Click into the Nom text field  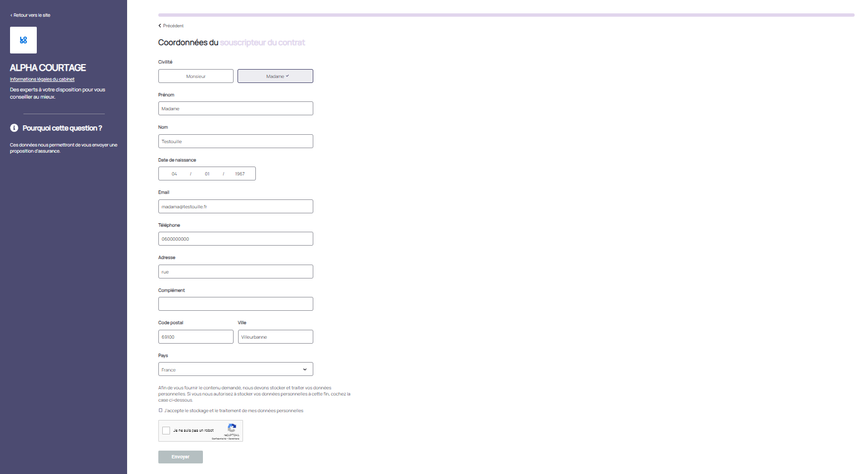(x=235, y=141)
